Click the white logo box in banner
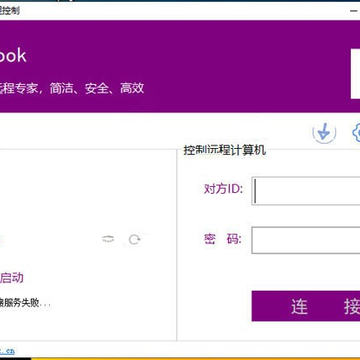 355,74
